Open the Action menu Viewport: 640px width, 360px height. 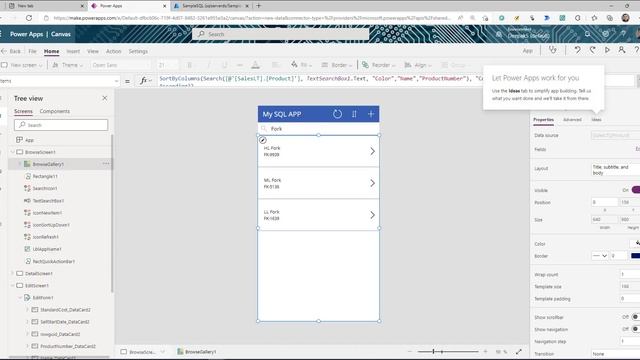pyautogui.click(x=113, y=51)
